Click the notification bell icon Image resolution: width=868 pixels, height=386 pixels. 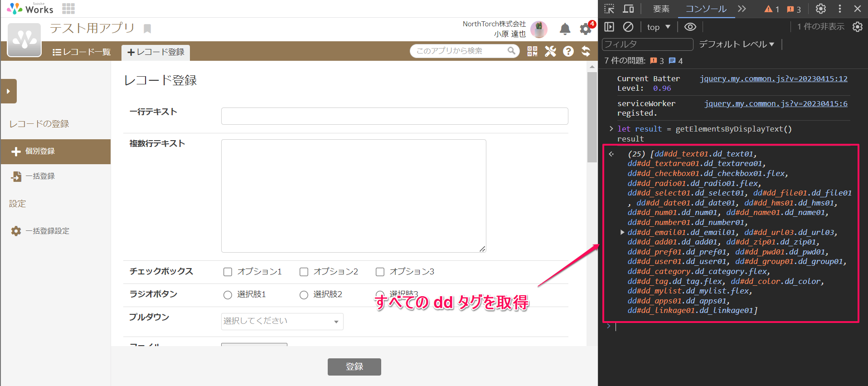click(x=565, y=29)
